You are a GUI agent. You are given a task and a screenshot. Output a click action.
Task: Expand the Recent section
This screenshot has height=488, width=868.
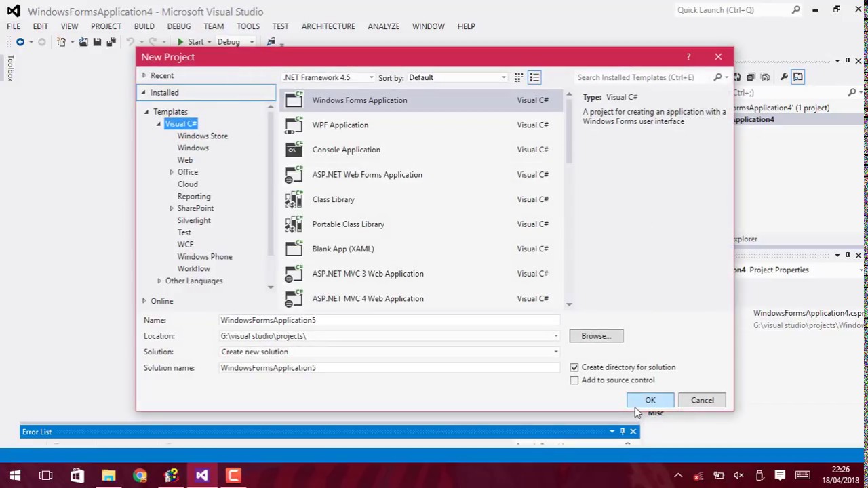pos(144,75)
